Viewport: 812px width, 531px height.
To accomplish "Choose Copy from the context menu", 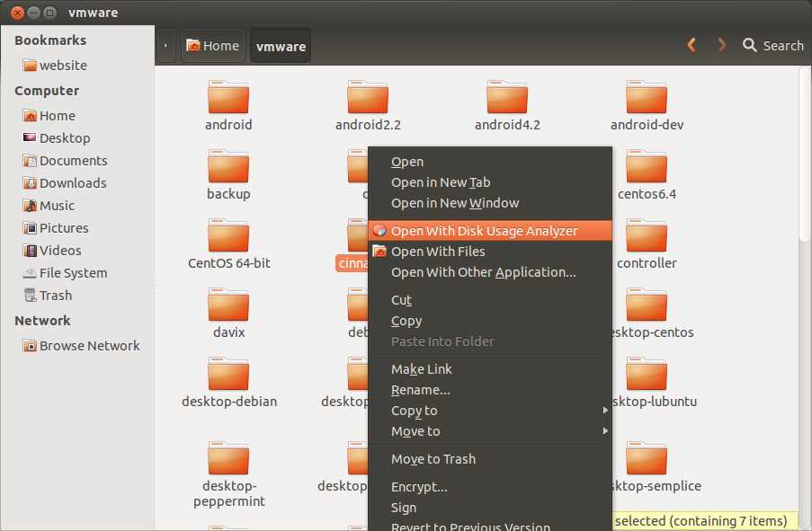I will (490, 321).
